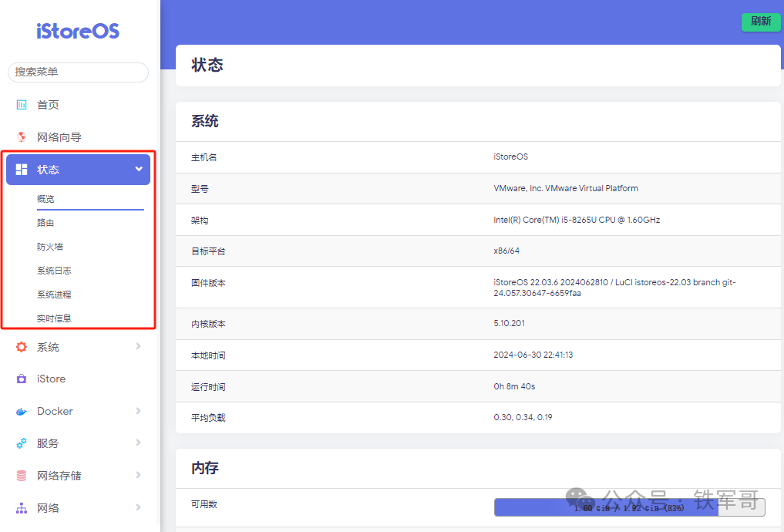The image size is (784, 532).
Task: Open the iStoreOS logo link
Action: (x=77, y=31)
